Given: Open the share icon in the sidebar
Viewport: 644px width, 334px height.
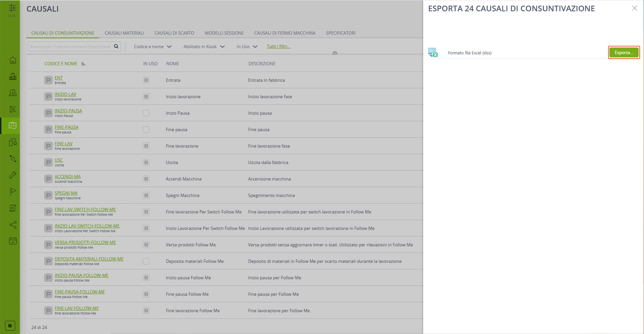Looking at the screenshot, I should (x=13, y=225).
